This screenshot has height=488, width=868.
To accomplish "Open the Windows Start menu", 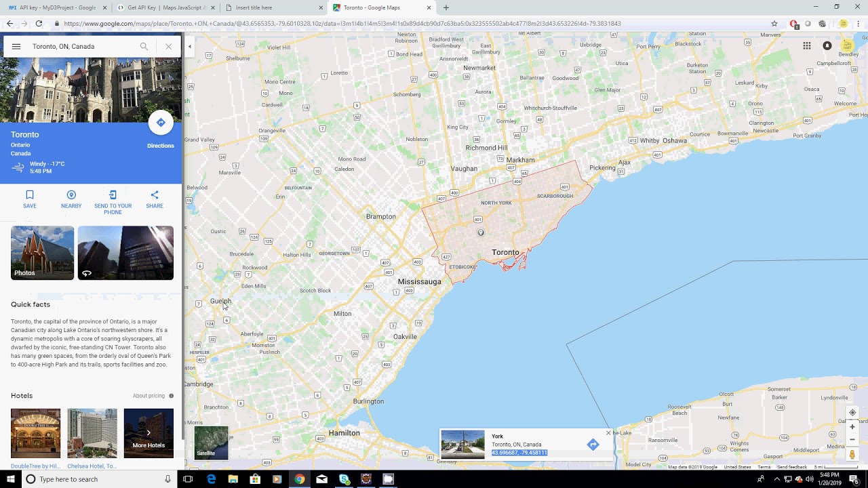I will tap(11, 479).
